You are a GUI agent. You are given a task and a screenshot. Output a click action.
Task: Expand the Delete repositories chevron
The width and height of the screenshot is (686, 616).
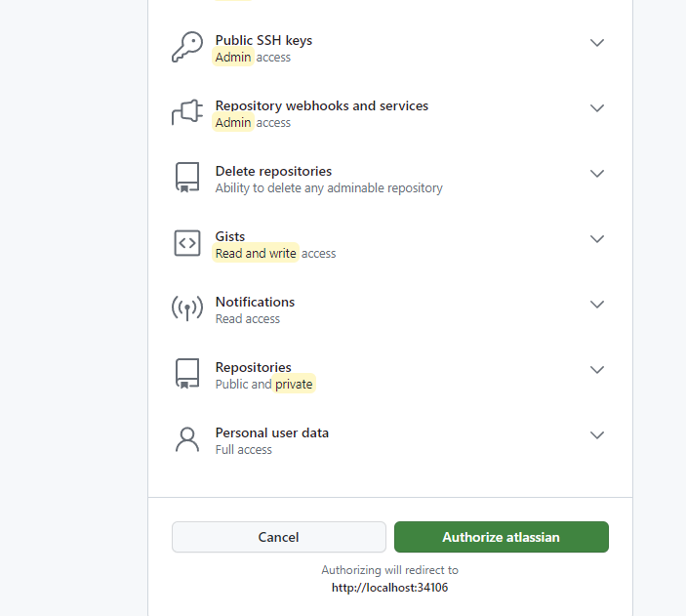pos(597,174)
